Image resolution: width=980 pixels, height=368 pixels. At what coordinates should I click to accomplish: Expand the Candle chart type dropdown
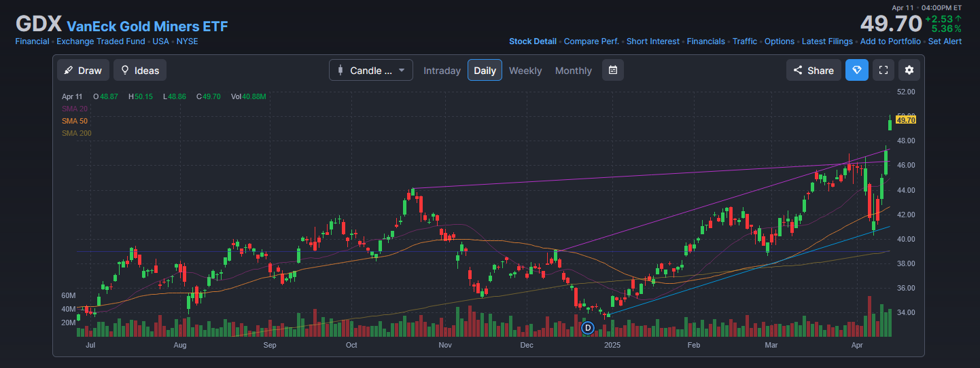pos(370,71)
